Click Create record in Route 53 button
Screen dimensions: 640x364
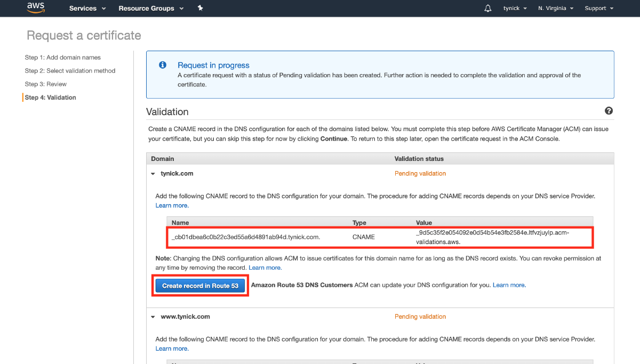201,286
